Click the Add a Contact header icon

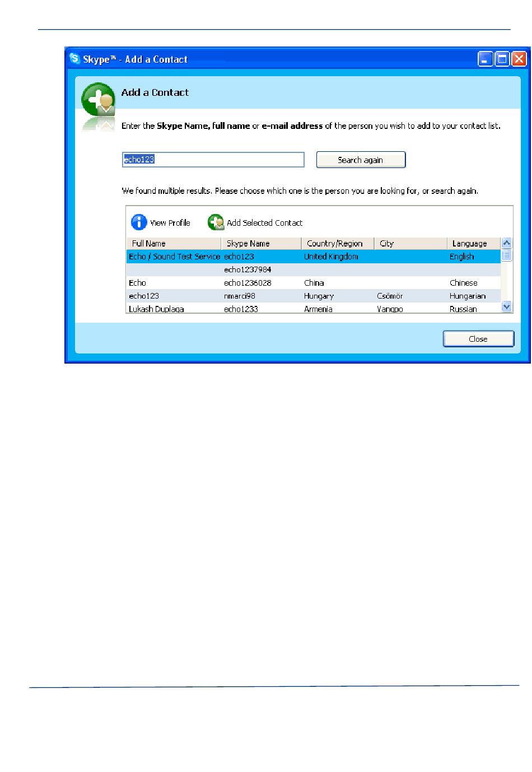(x=98, y=101)
